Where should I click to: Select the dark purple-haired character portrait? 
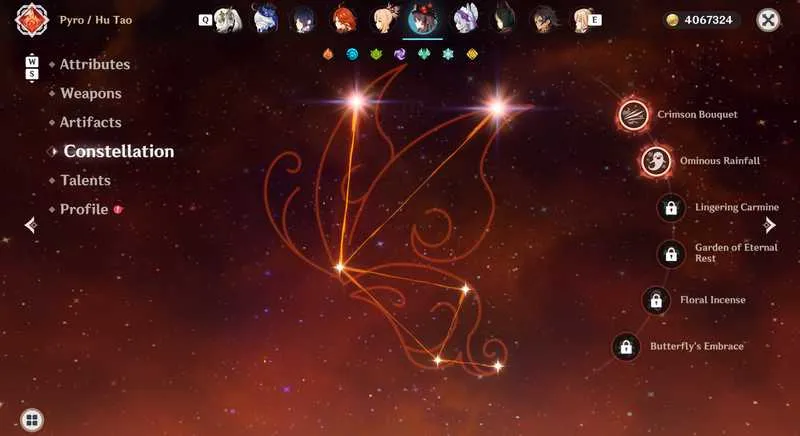[304, 20]
